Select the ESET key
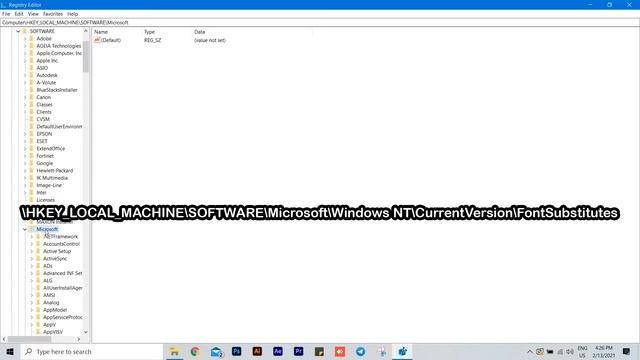The height and width of the screenshot is (360, 640). point(42,141)
